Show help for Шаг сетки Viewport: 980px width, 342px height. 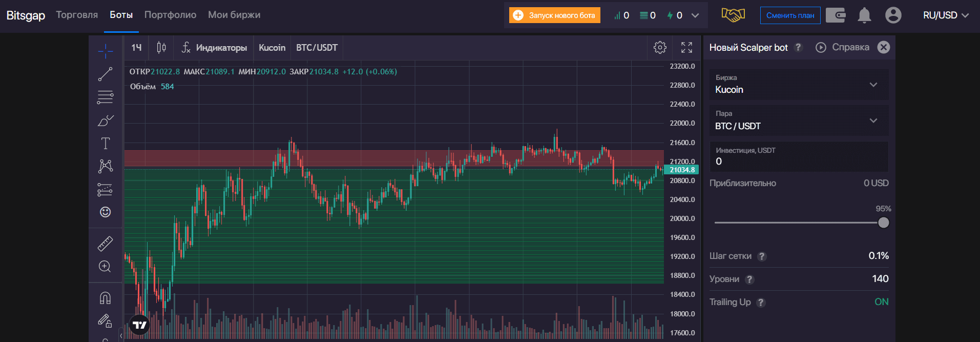(x=762, y=256)
